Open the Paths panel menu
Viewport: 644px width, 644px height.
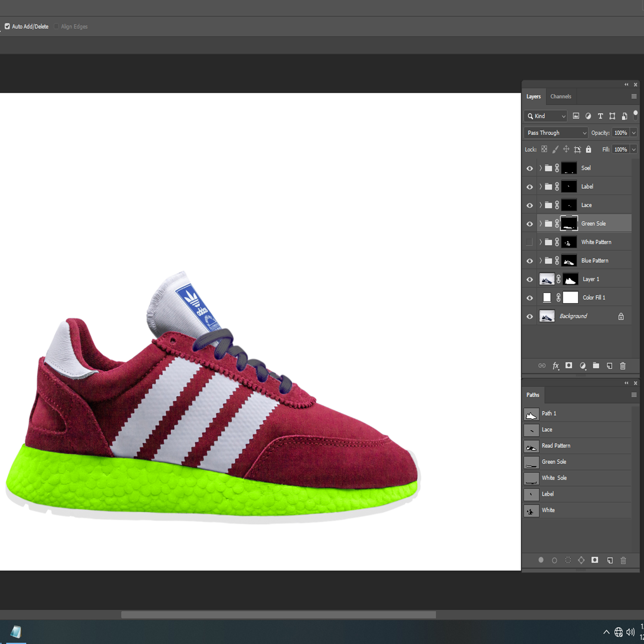(634, 395)
